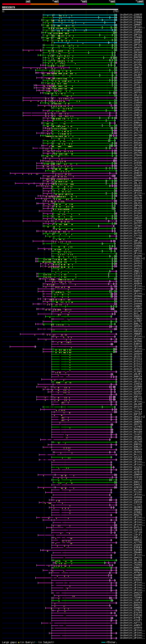Select hit UniRef100_Q9ZUC3
Image resolution: width=146 pixels, height=644 pixels.
coord(131,72)
